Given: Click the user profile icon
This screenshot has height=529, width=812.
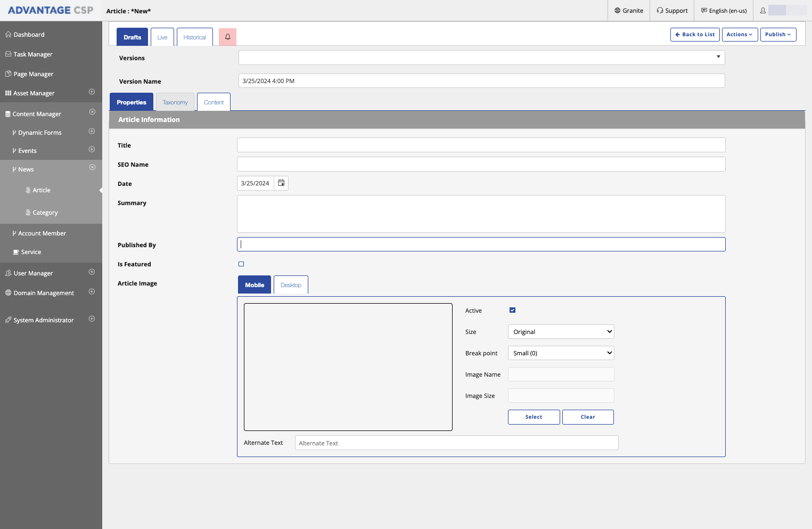Looking at the screenshot, I should tap(763, 11).
